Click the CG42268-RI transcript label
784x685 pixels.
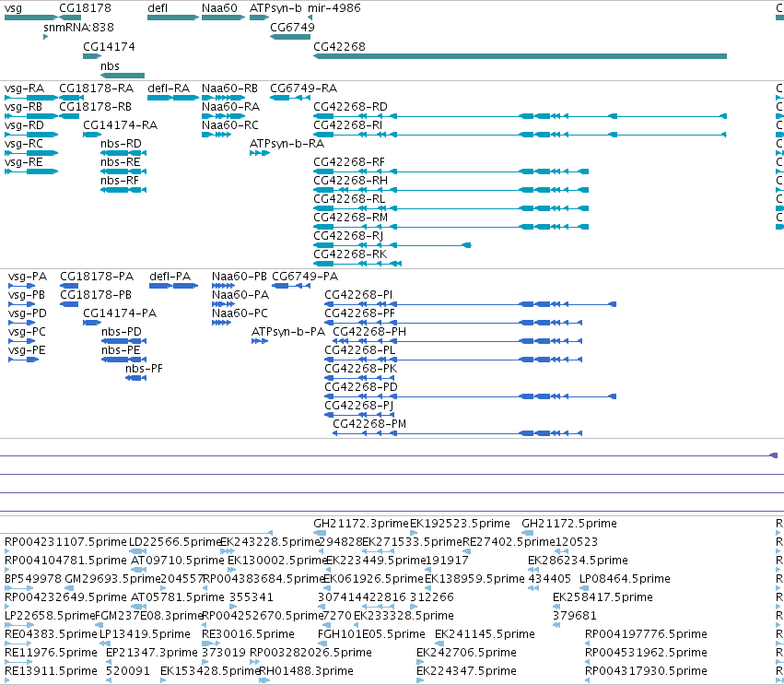[x=348, y=125]
